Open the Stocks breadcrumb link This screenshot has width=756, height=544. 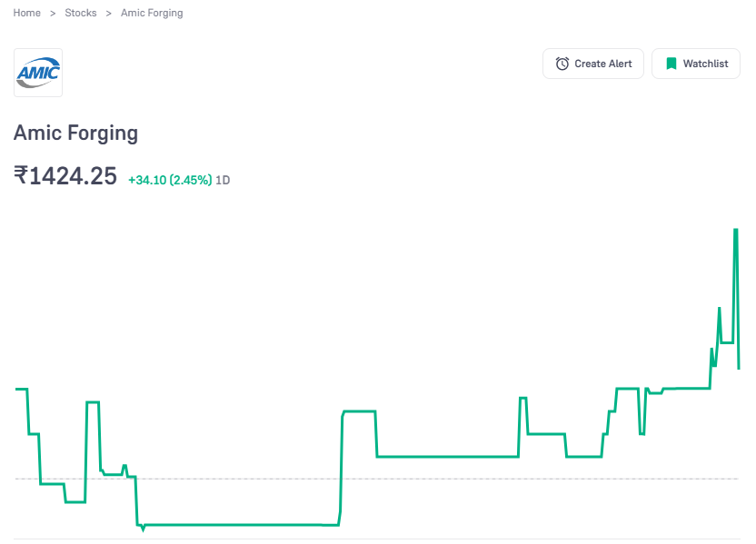tap(81, 13)
